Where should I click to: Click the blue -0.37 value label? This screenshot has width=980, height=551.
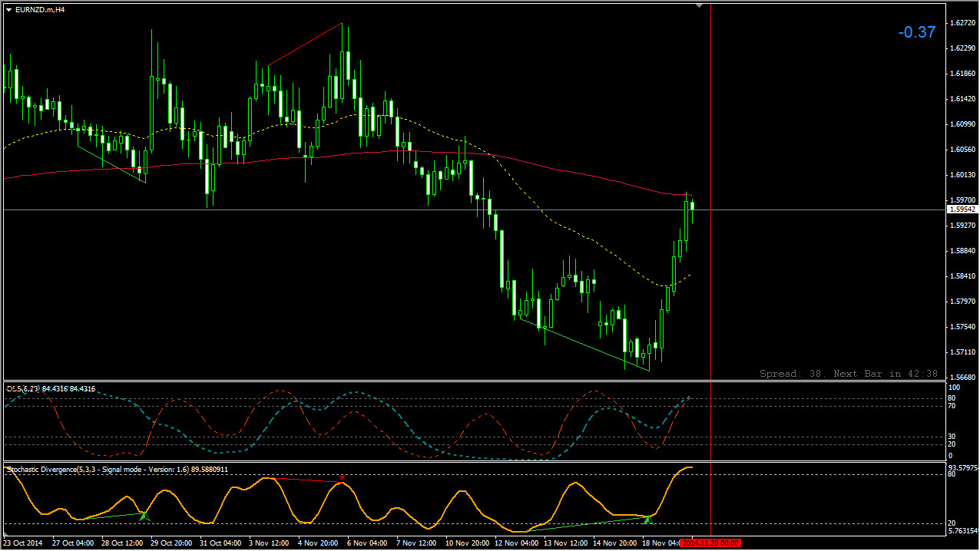(917, 32)
